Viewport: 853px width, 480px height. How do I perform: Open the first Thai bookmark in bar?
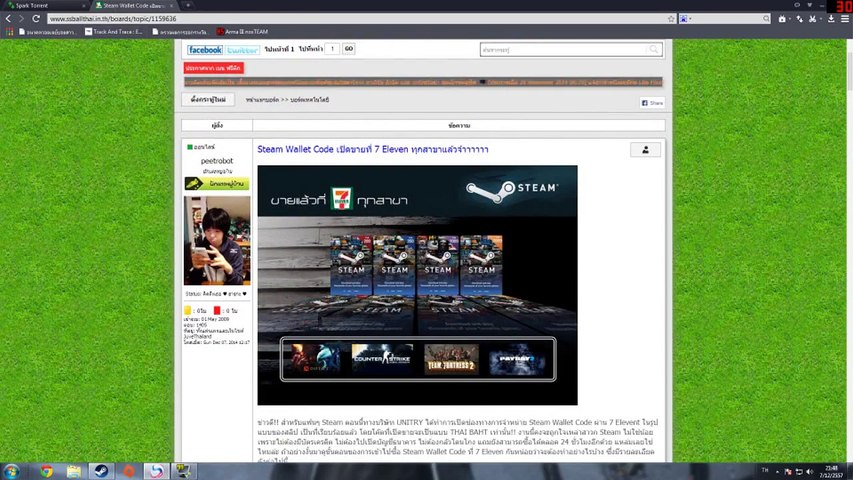click(47, 32)
